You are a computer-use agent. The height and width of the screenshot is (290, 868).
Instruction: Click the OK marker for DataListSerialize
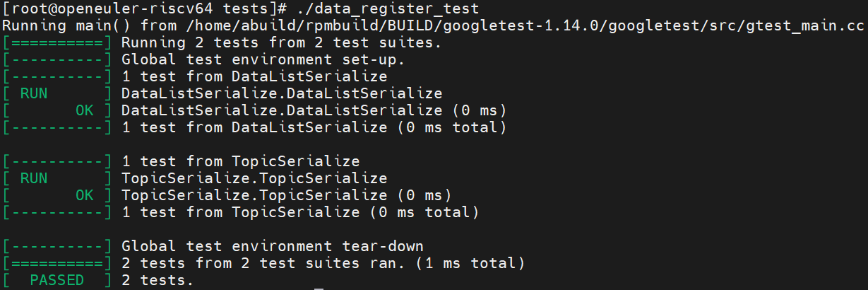(x=84, y=110)
